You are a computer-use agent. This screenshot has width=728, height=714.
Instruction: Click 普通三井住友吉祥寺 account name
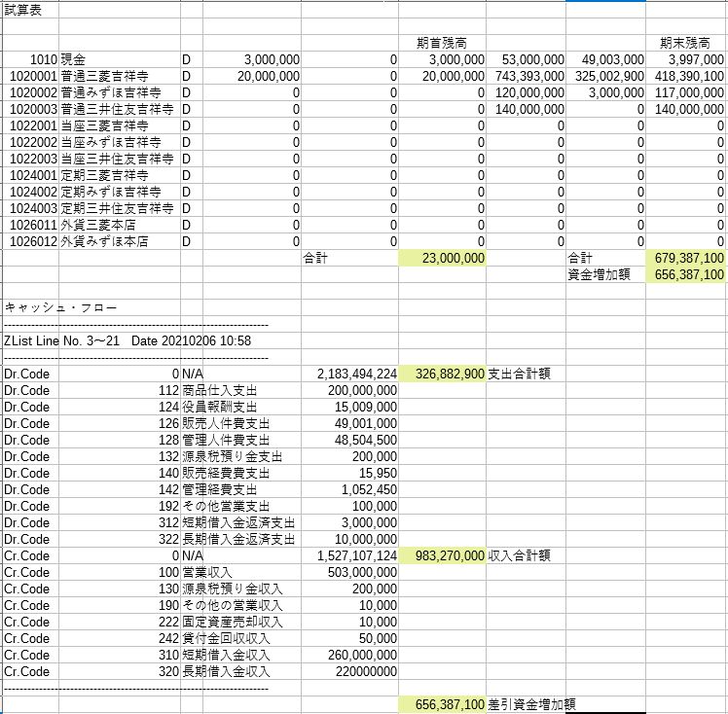pos(117,110)
